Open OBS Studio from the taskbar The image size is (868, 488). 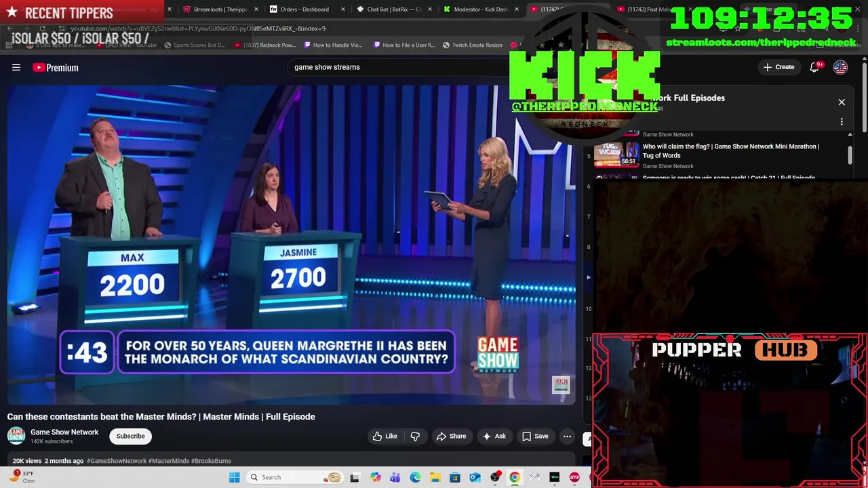click(495, 477)
